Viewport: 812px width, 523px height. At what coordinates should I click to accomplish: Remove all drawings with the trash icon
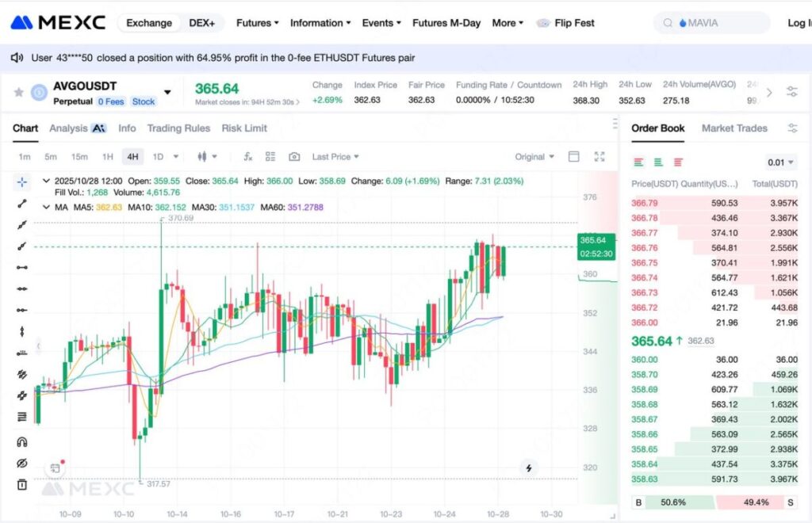pos(21,483)
